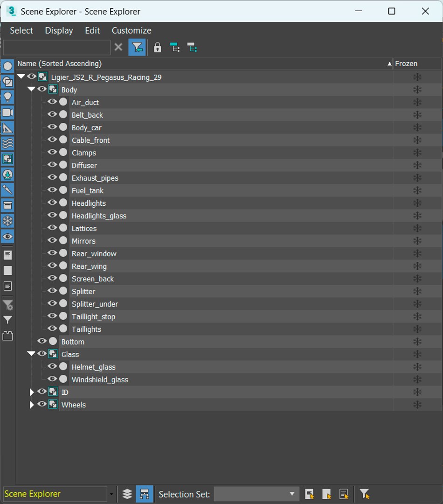Clear the search field with X
Viewport: 443px width, 504px height.
point(118,47)
